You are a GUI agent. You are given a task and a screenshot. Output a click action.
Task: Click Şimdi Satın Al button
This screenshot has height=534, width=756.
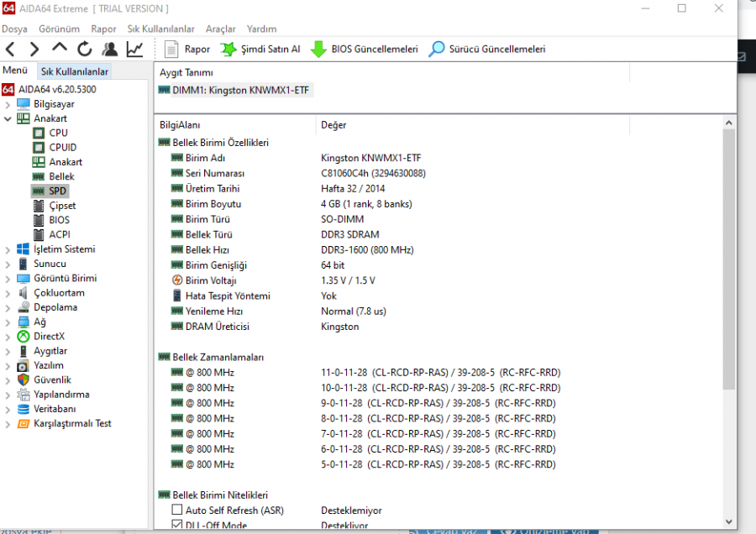point(260,50)
